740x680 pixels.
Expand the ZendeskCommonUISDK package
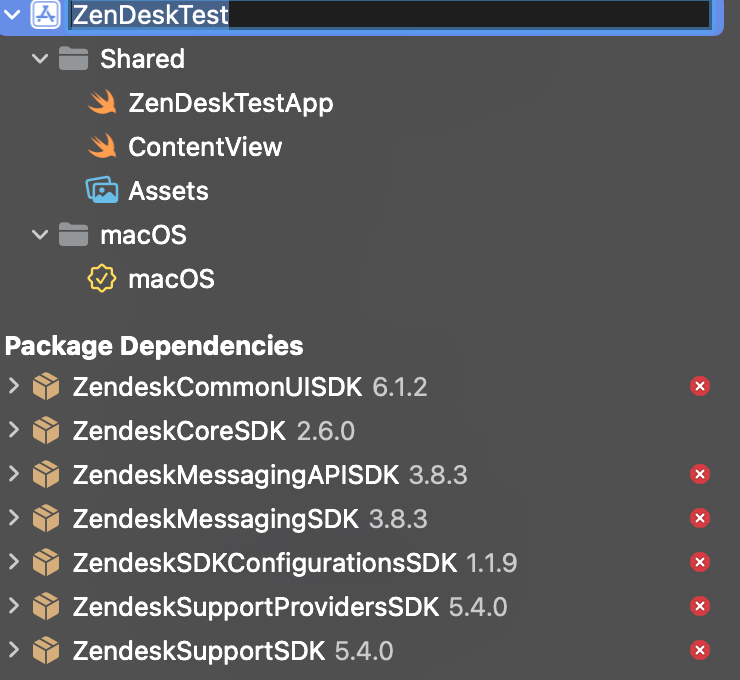click(x=13, y=386)
